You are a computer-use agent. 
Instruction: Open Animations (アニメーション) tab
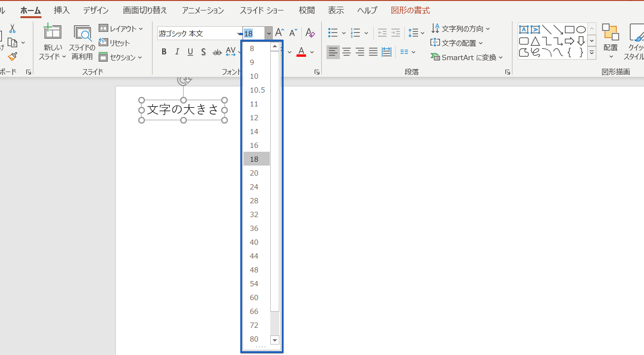coord(203,10)
